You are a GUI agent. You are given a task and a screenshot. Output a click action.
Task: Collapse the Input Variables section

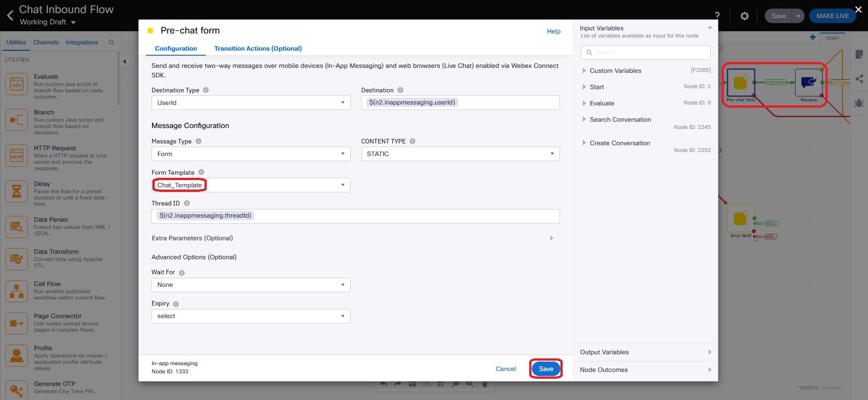click(x=710, y=28)
